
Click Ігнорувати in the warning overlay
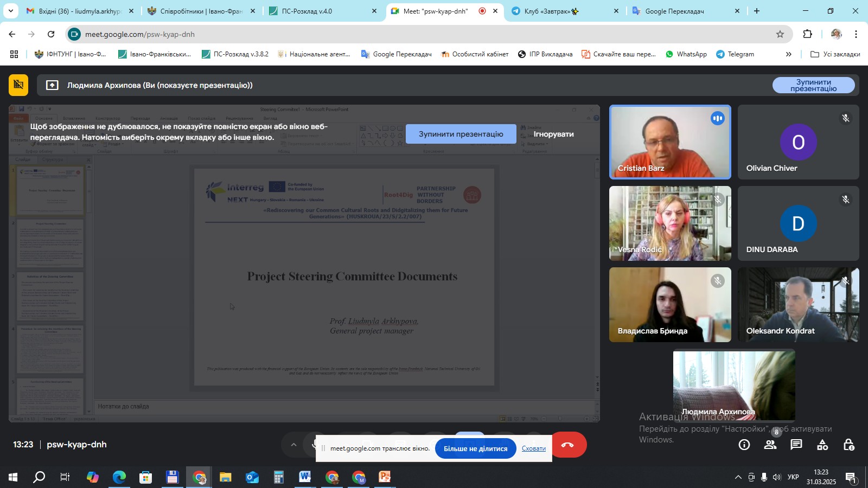553,134
